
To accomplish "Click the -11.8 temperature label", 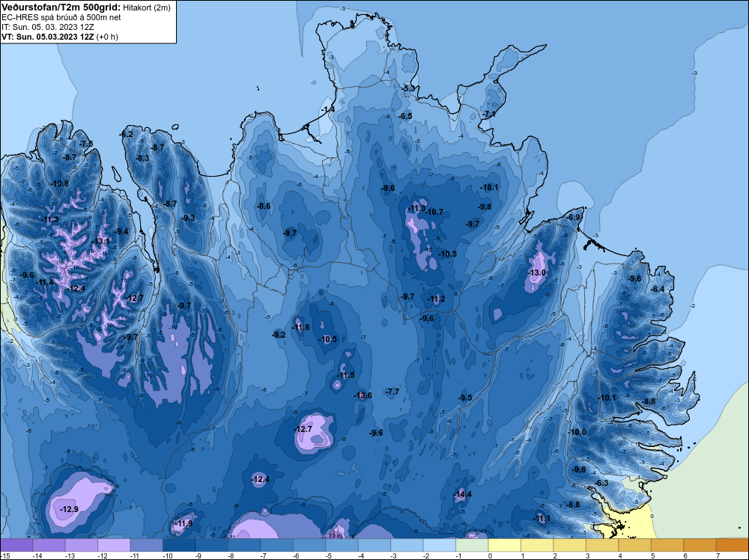I will [301, 327].
